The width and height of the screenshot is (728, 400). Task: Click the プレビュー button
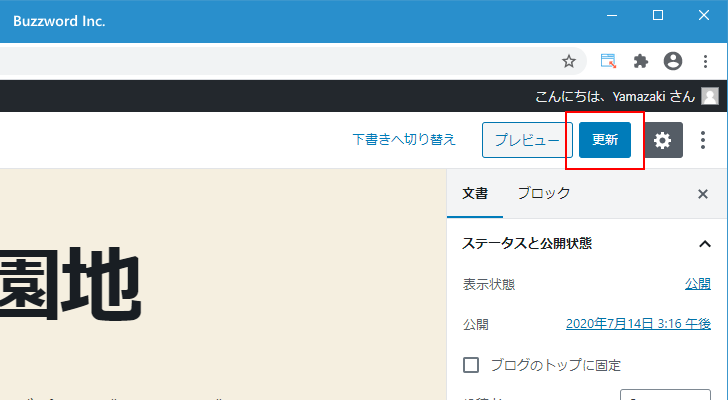pyautogui.click(x=527, y=140)
